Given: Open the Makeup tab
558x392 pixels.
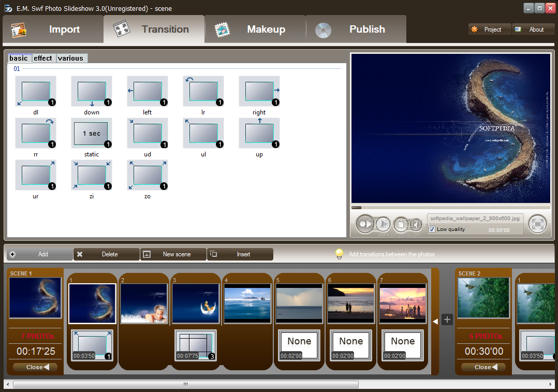Looking at the screenshot, I should (x=255, y=29).
